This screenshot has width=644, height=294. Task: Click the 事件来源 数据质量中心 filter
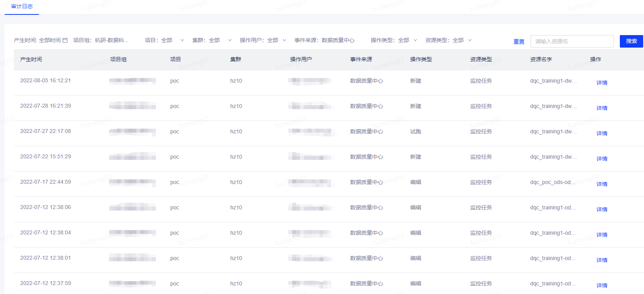pyautogui.click(x=325, y=40)
